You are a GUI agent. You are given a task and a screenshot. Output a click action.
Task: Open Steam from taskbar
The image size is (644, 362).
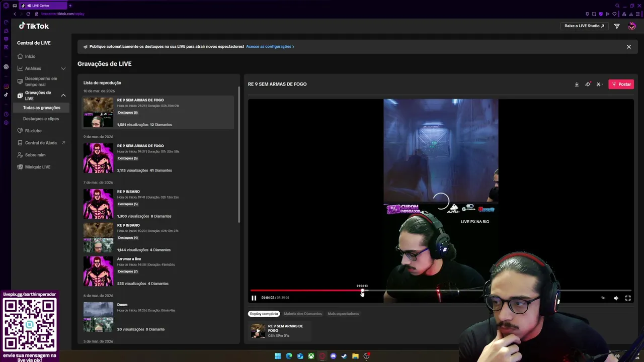point(344,356)
